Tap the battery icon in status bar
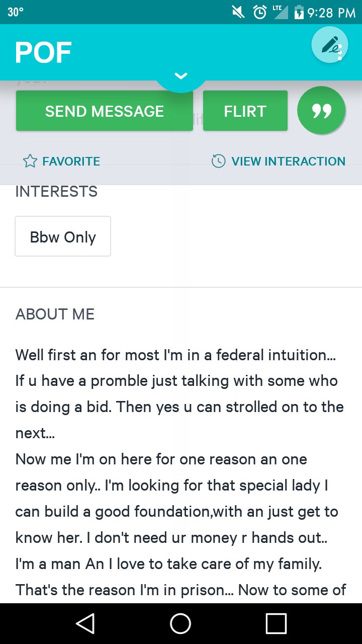 pos(299,12)
